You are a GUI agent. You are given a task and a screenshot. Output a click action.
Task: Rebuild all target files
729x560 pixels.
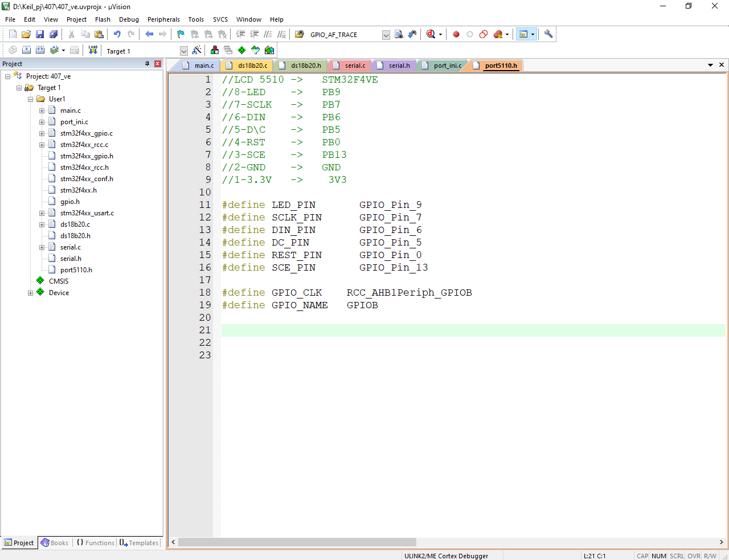pos(40,50)
